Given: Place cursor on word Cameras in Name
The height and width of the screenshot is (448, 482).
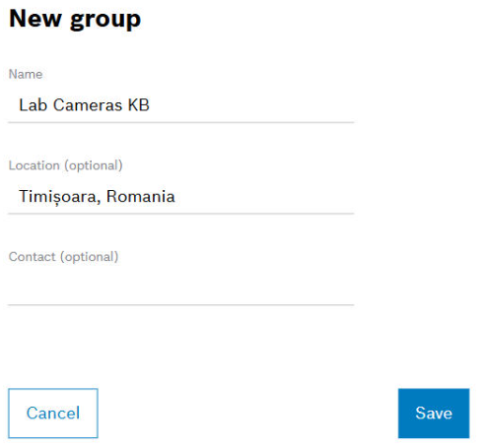Looking at the screenshot, I should [88, 105].
